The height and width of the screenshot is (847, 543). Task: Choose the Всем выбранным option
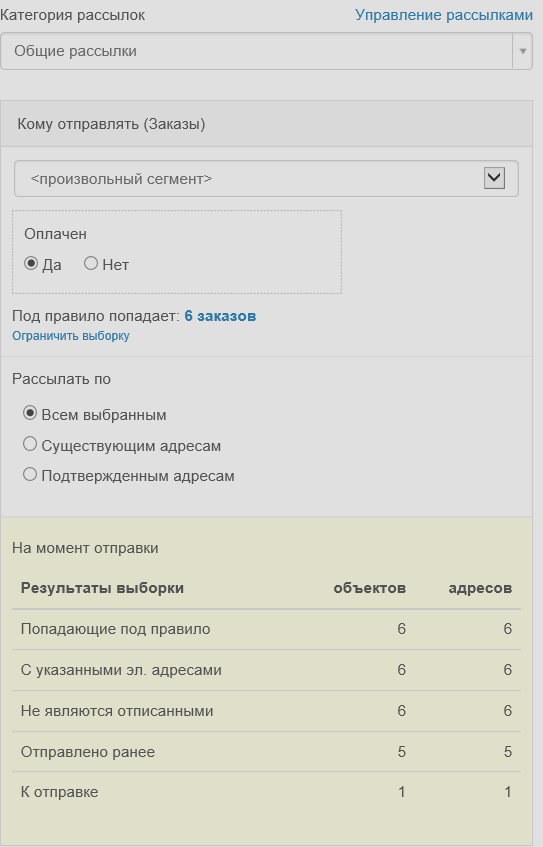click(30, 414)
